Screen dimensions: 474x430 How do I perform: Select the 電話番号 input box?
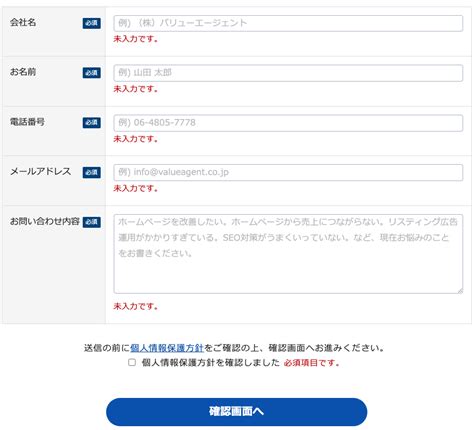[288, 123]
